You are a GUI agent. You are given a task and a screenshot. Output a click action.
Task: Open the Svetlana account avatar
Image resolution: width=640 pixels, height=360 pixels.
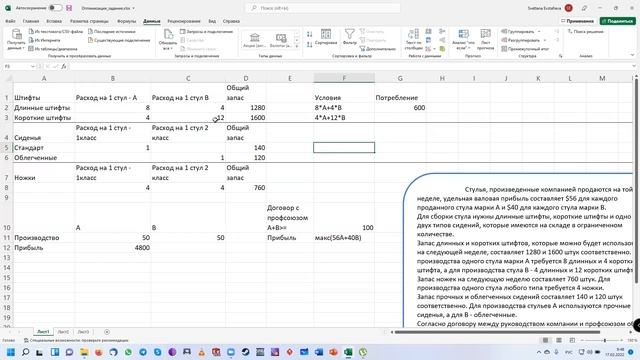568,8
